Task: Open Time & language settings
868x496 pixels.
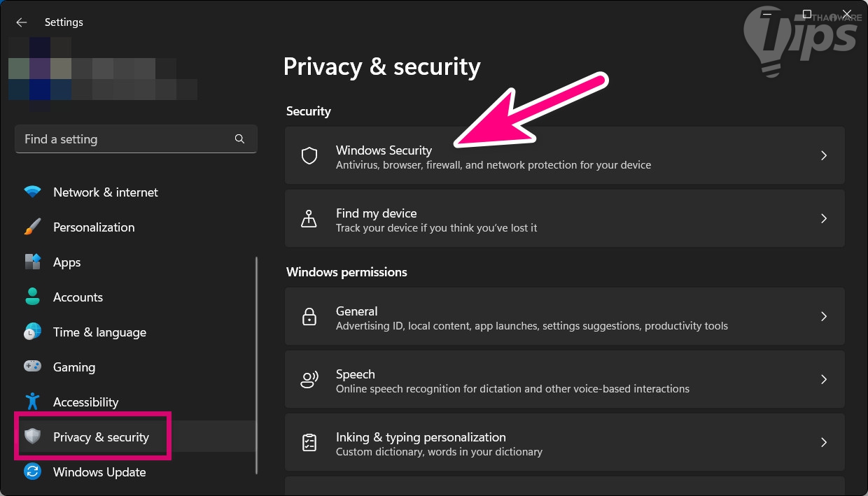Action: point(99,332)
